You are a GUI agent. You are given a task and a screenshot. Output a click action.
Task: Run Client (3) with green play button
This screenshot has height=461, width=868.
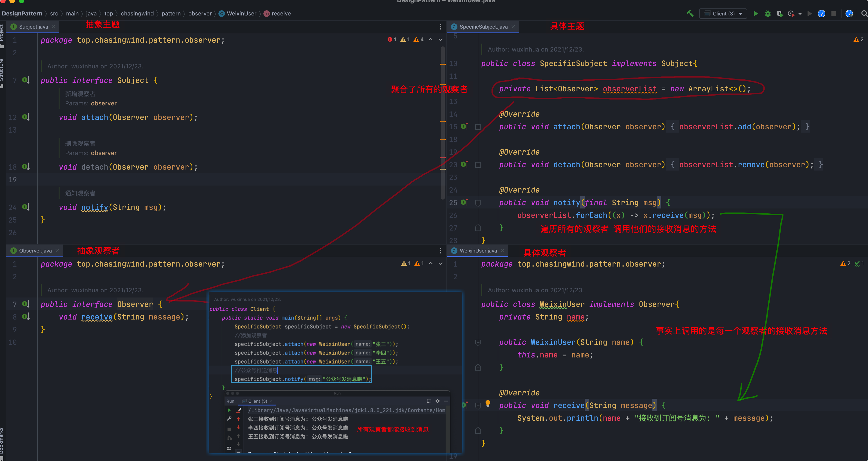tap(756, 14)
